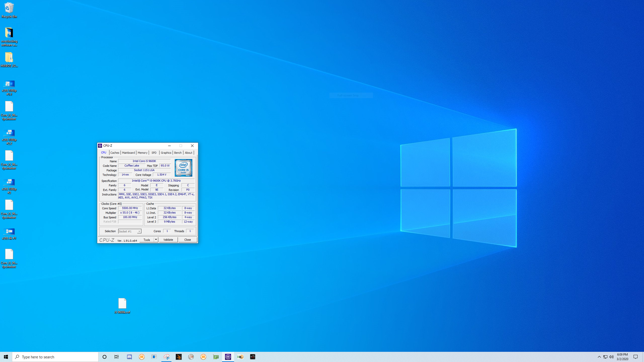The image size is (644, 362).
Task: Expand the Tools dropdown arrow
Action: [x=156, y=240]
